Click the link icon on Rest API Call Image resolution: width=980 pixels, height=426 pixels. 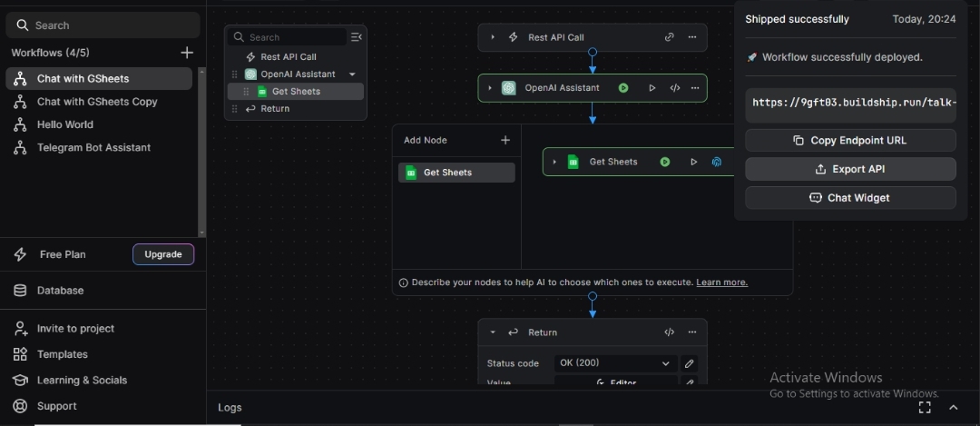[x=669, y=37]
